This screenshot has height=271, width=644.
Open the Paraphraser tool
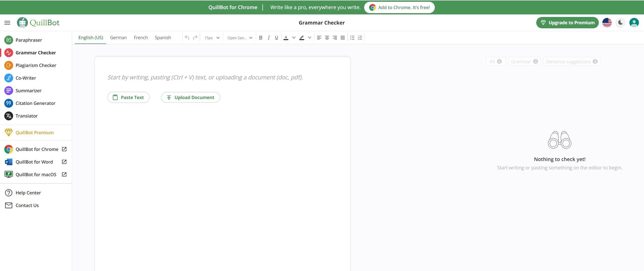coord(36,40)
